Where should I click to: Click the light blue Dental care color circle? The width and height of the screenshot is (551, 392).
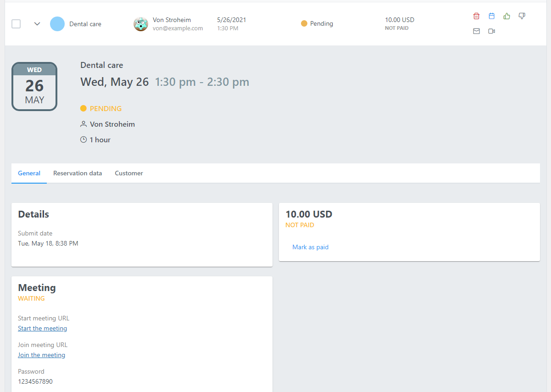pos(57,24)
